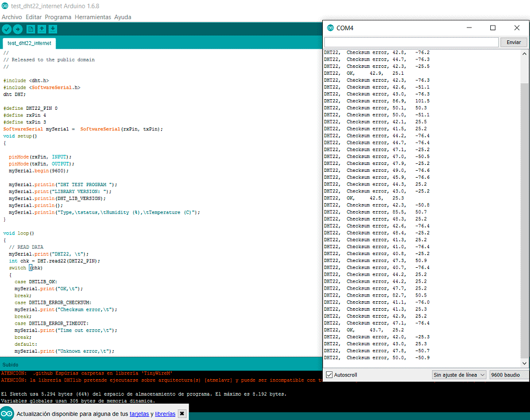Image resolution: width=530 pixels, height=420 pixels.
Task: Click the '// Released to the public domain' comment
Action: 49,59
